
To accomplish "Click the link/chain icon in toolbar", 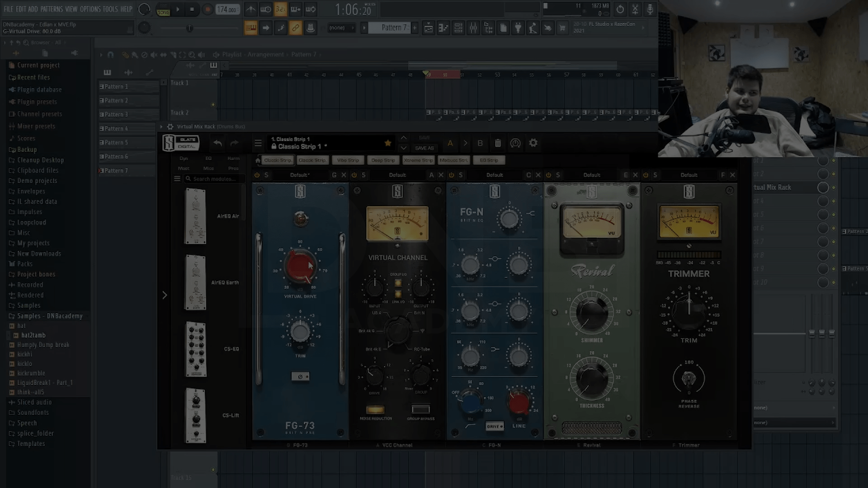I will click(x=295, y=28).
